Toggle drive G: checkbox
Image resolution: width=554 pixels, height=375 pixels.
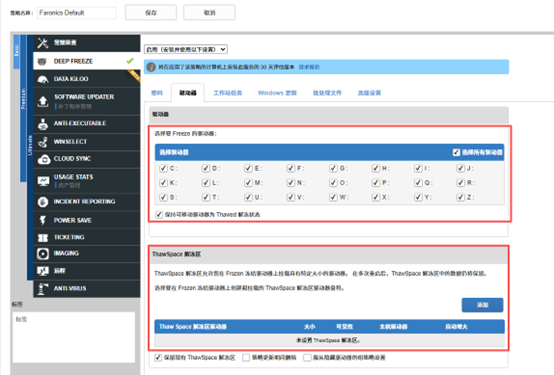[x=333, y=168]
